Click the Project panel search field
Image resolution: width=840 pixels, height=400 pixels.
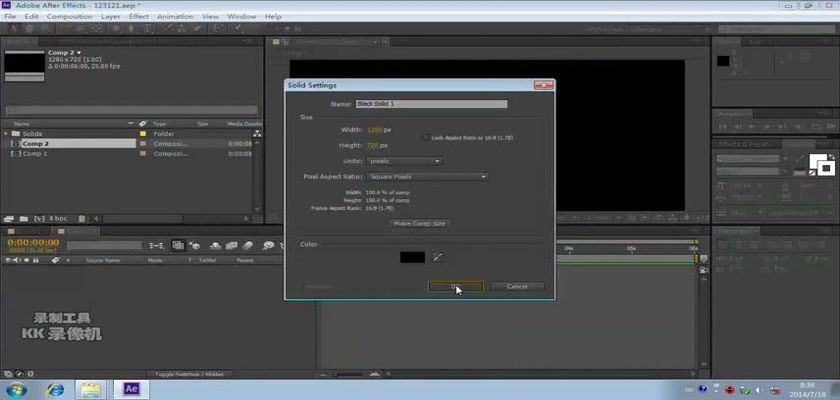(132, 110)
